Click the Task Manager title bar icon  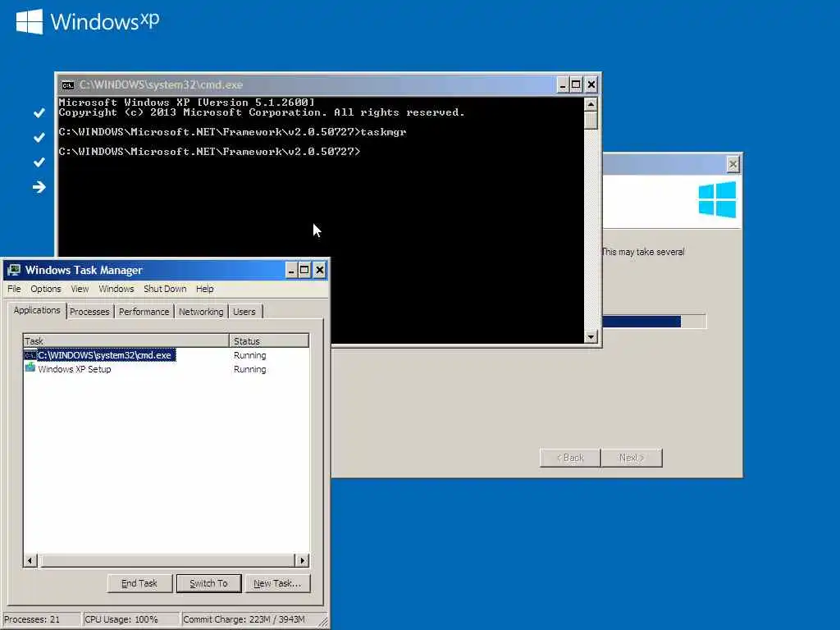tap(14, 270)
